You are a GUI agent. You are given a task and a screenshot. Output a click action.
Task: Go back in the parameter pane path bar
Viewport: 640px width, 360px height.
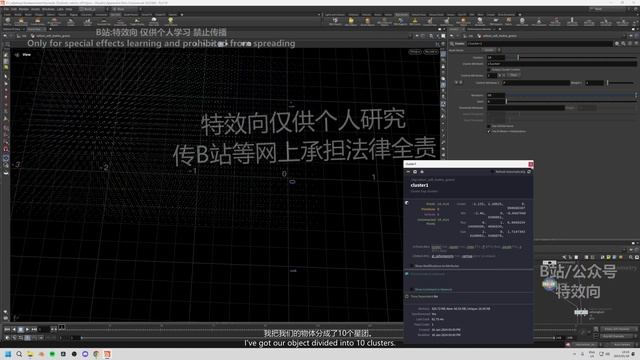point(452,36)
